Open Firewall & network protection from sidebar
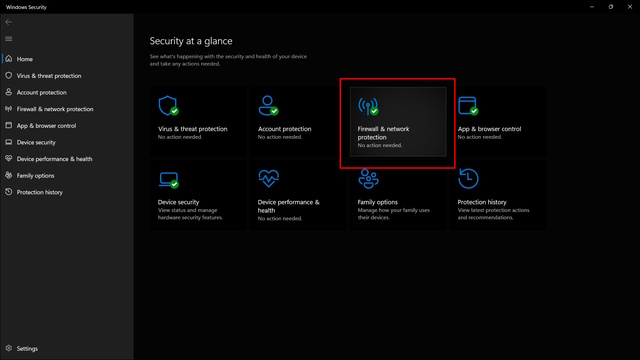This screenshot has width=640, height=360. point(55,109)
